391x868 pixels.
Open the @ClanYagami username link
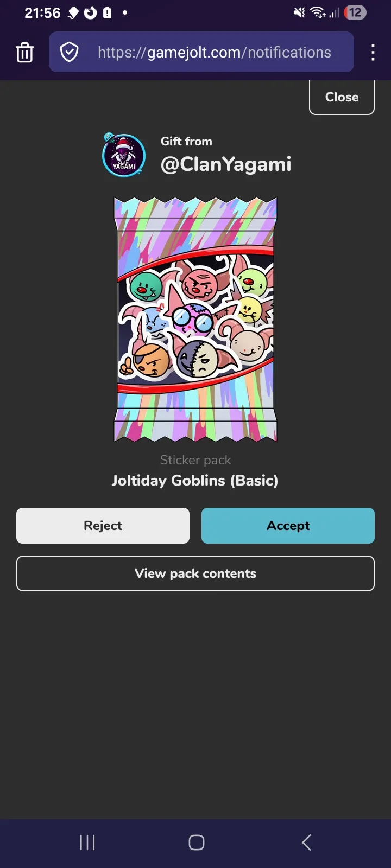point(226,164)
